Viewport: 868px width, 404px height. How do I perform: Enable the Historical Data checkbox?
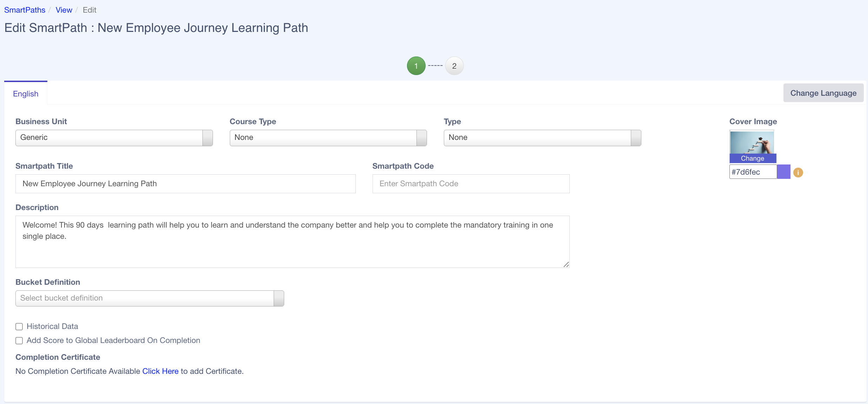pyautogui.click(x=19, y=326)
